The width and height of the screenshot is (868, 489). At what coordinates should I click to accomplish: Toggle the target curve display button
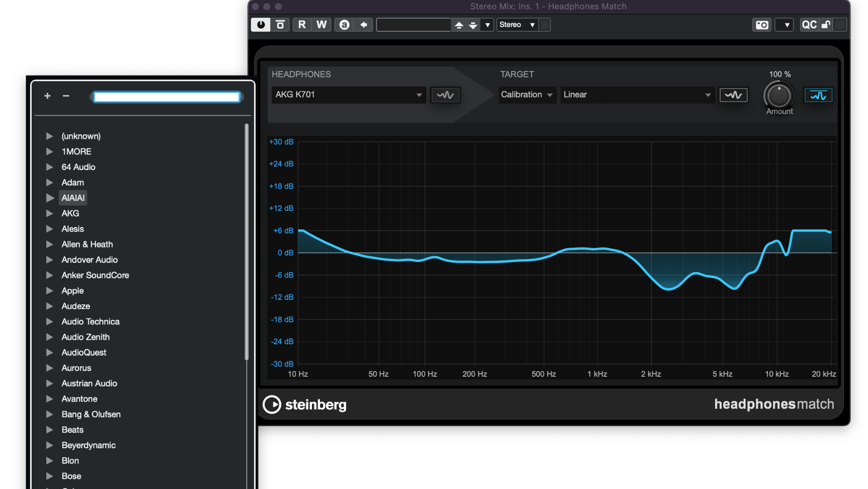coord(733,95)
